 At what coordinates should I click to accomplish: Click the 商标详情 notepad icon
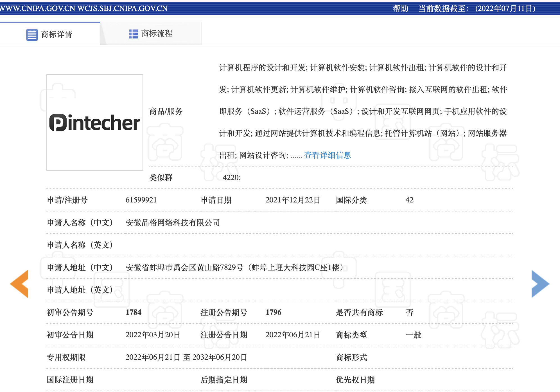pos(32,35)
